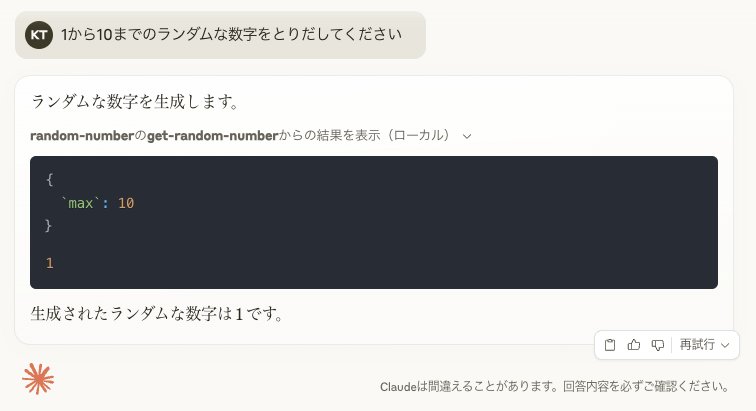Click the closing curly brace in the code
756x411 pixels.
coord(48,226)
